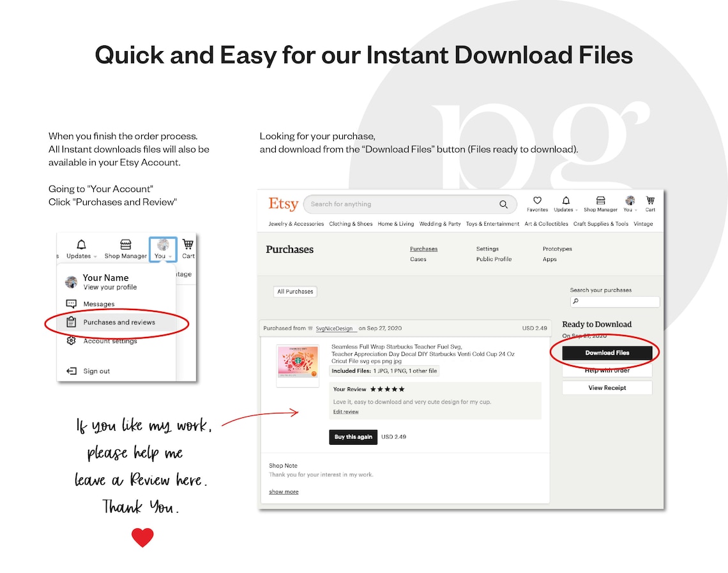Click the Sign out icon
The height and width of the screenshot is (573, 728).
point(71,371)
